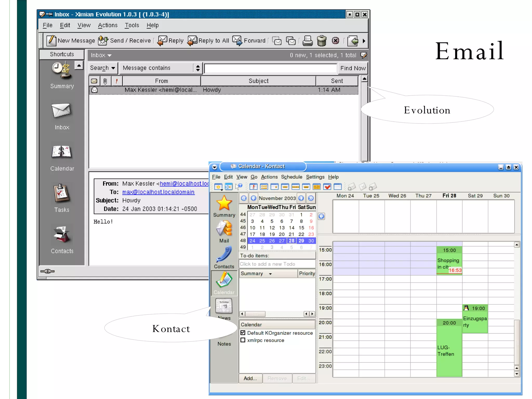
Task: Click the Add... button under calendar resources
Action: point(250,378)
